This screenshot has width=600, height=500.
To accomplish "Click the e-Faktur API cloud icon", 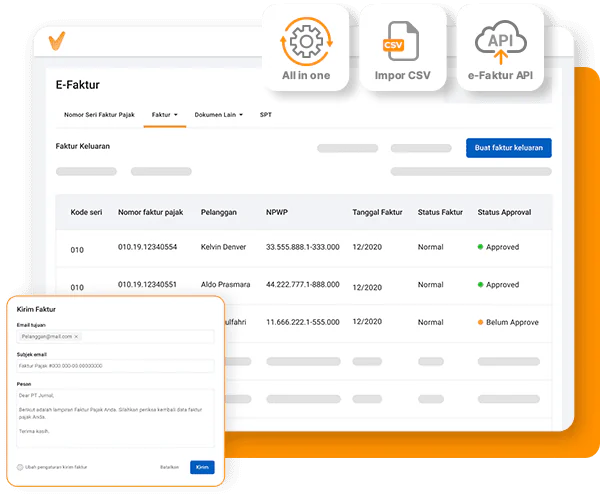I will coord(501,42).
